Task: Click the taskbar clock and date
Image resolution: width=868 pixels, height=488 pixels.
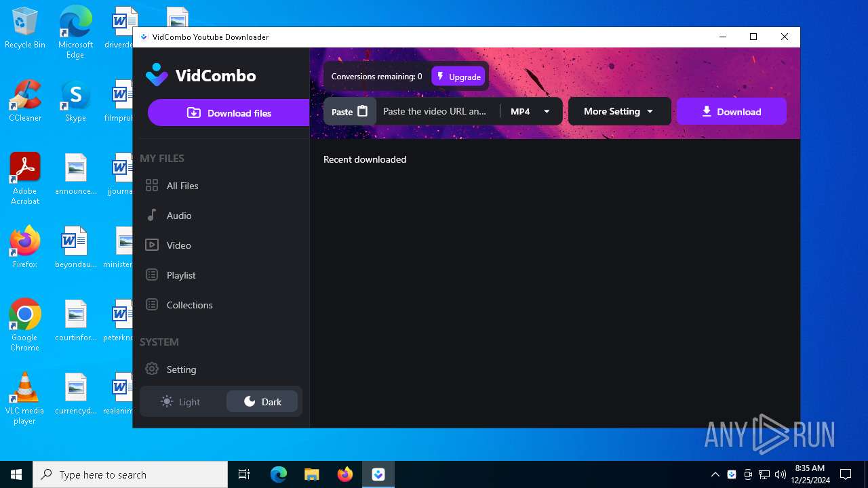Action: [810, 474]
